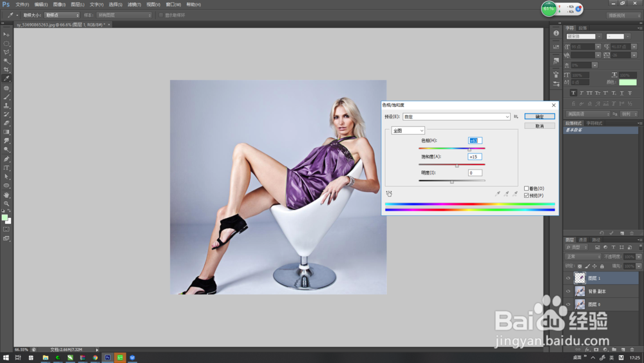Viewport: 644px width, 363px height.
Task: Select the Zoom tool
Action: tap(6, 204)
